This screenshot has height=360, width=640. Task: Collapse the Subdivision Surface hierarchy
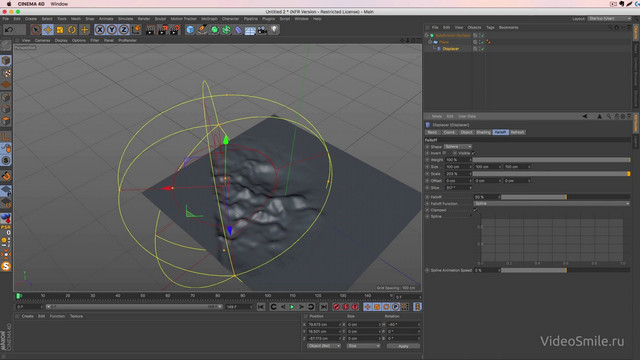(x=427, y=36)
